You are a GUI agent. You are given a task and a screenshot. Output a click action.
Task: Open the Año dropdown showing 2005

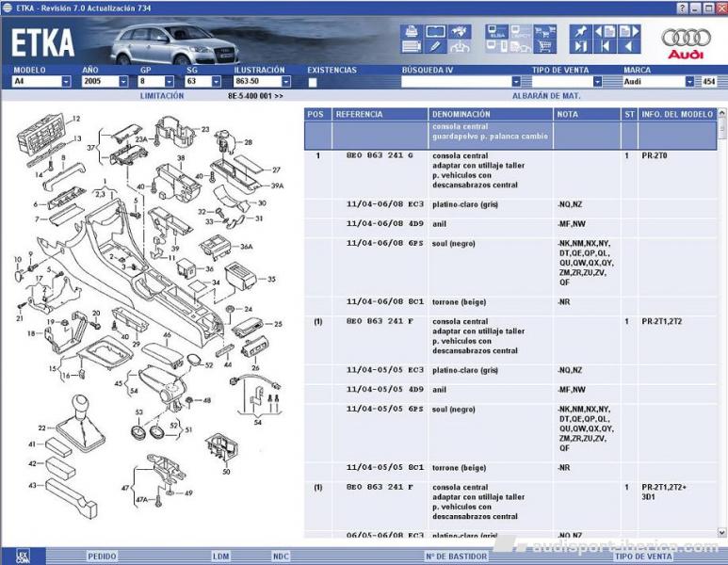click(123, 81)
